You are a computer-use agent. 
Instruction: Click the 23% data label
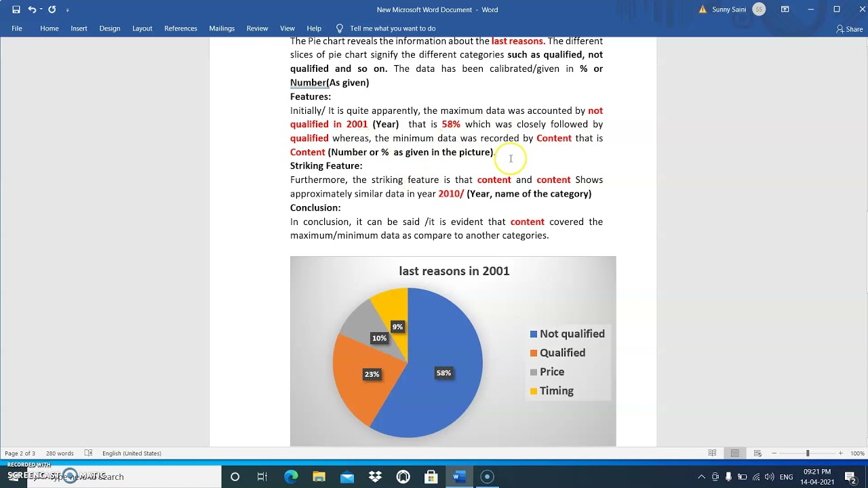(372, 374)
